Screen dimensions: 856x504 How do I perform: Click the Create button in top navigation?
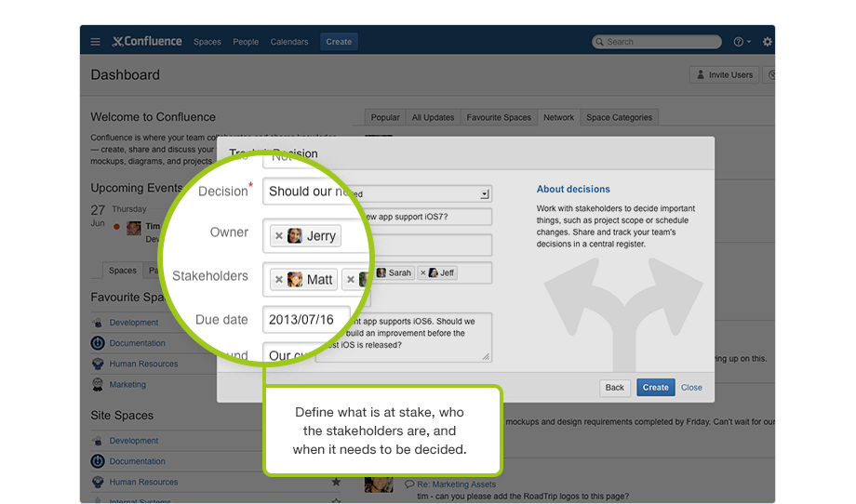click(x=339, y=42)
